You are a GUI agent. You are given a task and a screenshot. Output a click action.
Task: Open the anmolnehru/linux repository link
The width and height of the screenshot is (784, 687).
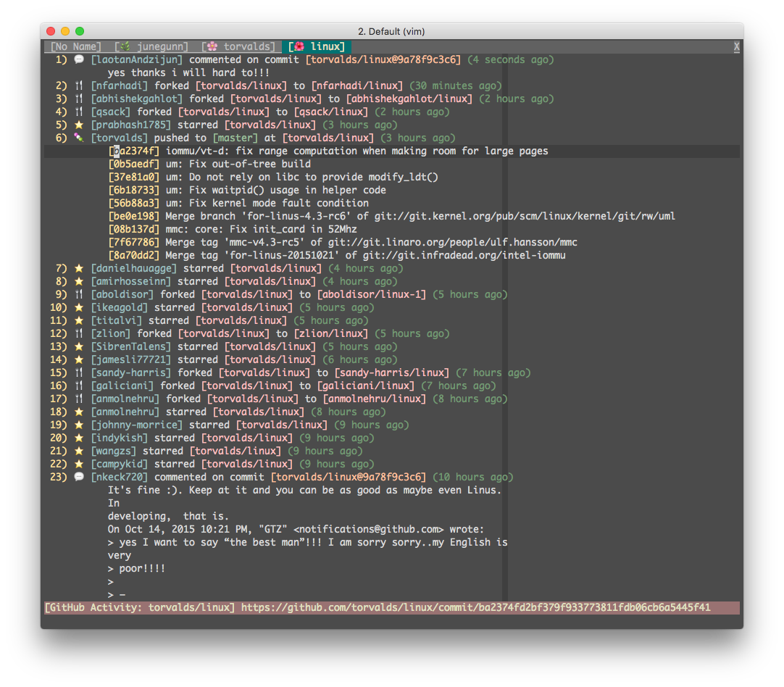click(375, 399)
